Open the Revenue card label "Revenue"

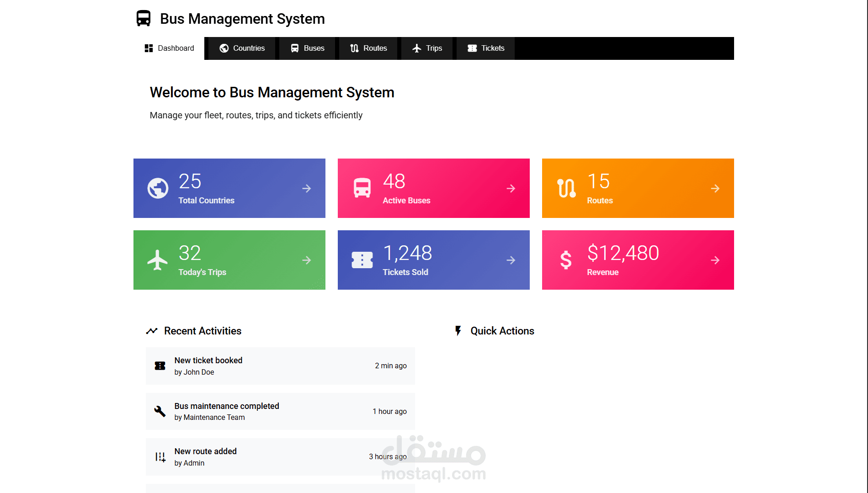[602, 272]
